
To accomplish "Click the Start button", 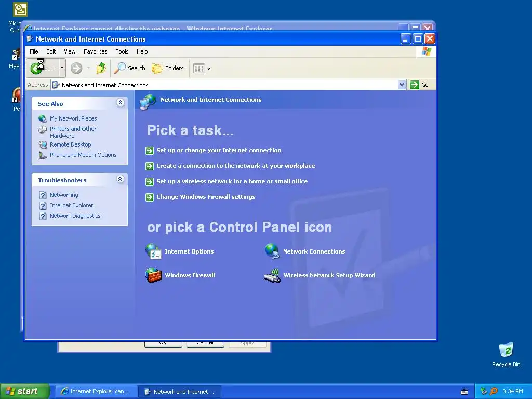I will (24, 391).
